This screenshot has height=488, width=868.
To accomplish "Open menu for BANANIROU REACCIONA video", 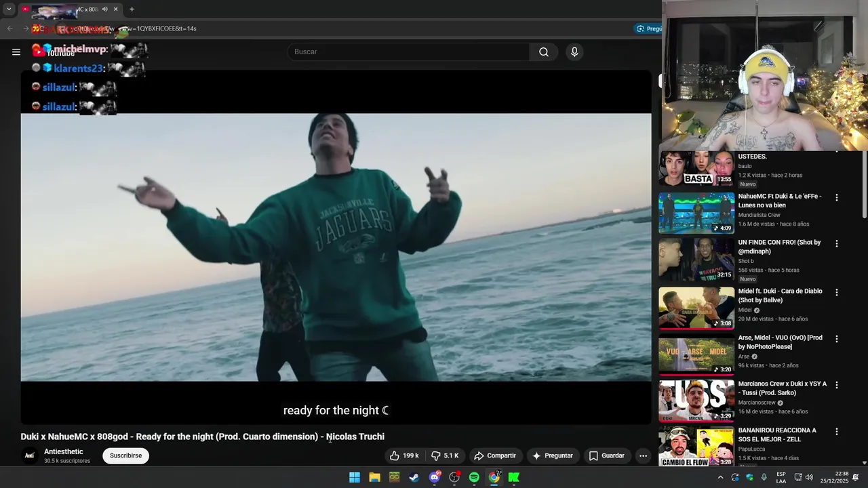I will pyautogui.click(x=836, y=432).
